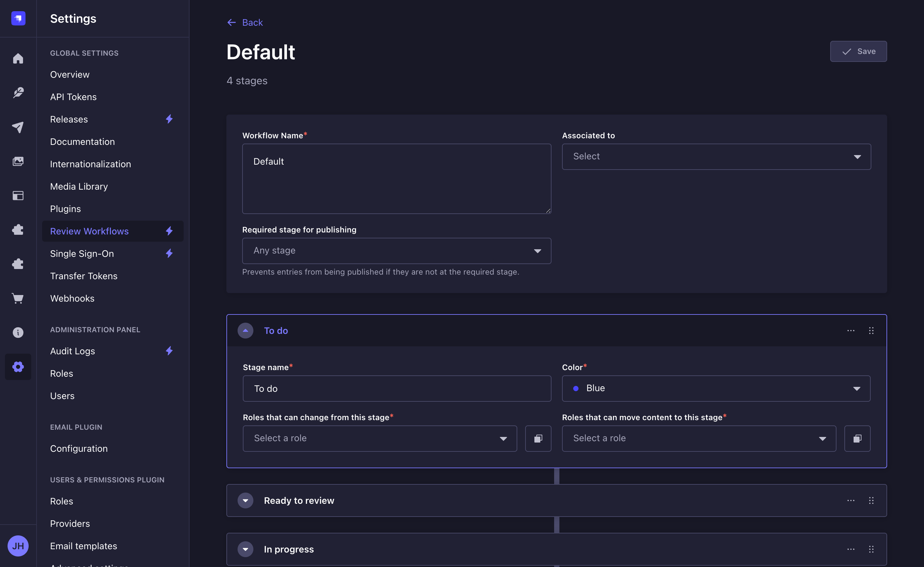Image resolution: width=924 pixels, height=567 pixels.
Task: Click the Back link
Action: 244,22
